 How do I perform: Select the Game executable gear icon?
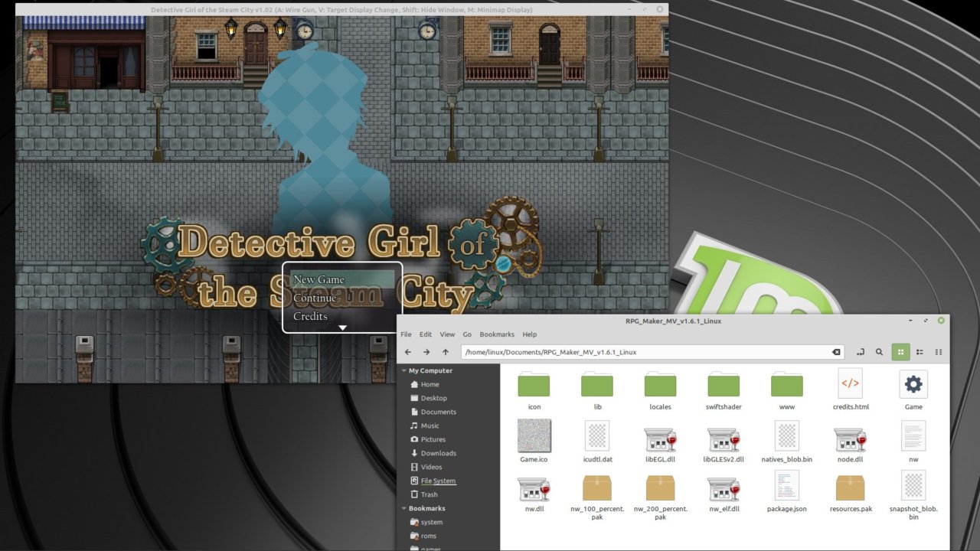tap(913, 383)
